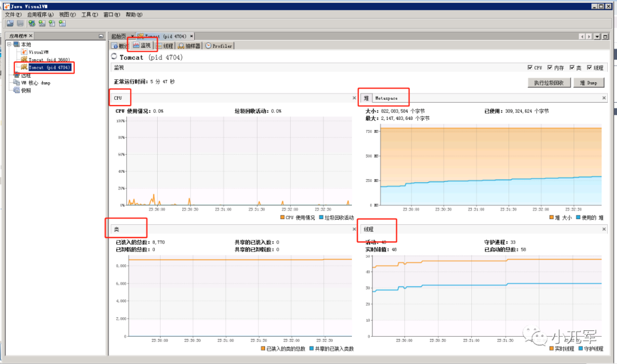
Task: Click the Tomcat (pid 3660) icon in tree
Action: 24,59
